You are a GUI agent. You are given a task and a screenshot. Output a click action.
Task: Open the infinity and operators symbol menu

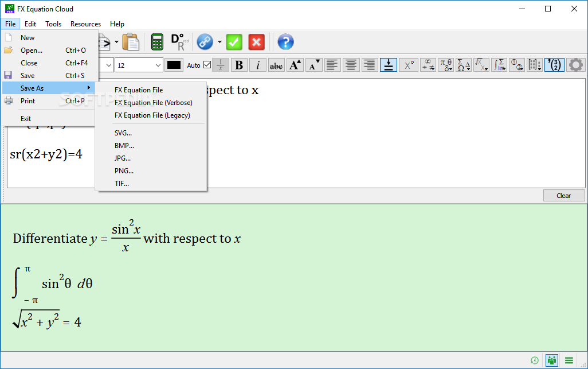[x=428, y=65]
